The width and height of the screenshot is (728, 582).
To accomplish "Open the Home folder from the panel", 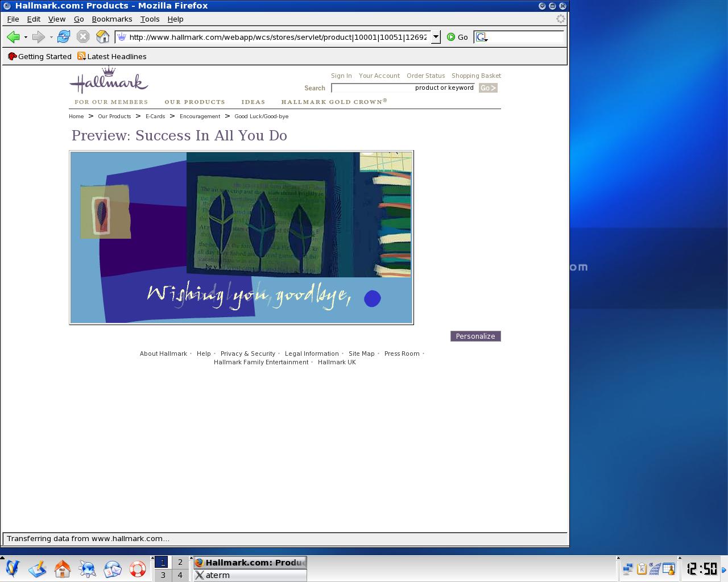I will [63, 568].
